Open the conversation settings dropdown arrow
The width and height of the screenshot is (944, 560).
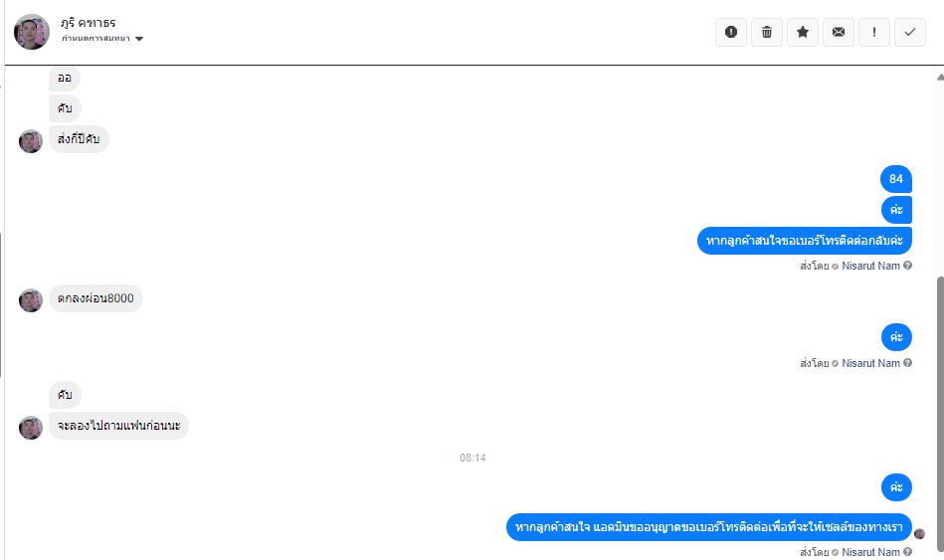click(x=139, y=39)
